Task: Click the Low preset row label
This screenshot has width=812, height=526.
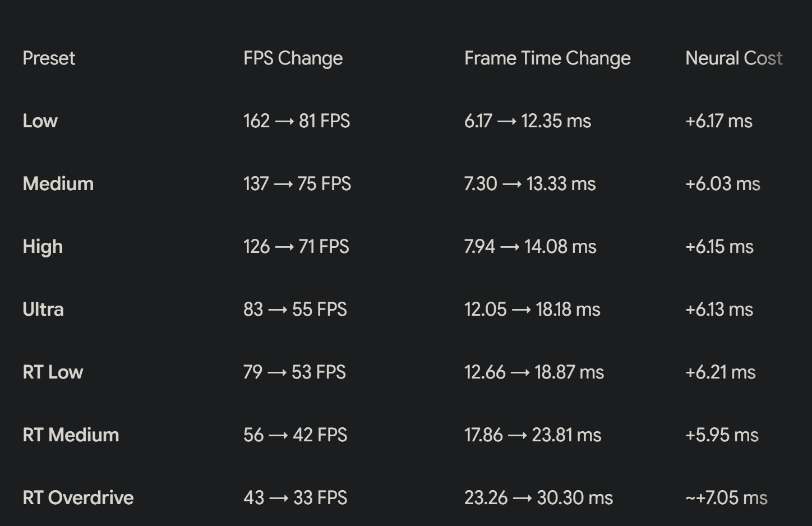Action: click(40, 121)
